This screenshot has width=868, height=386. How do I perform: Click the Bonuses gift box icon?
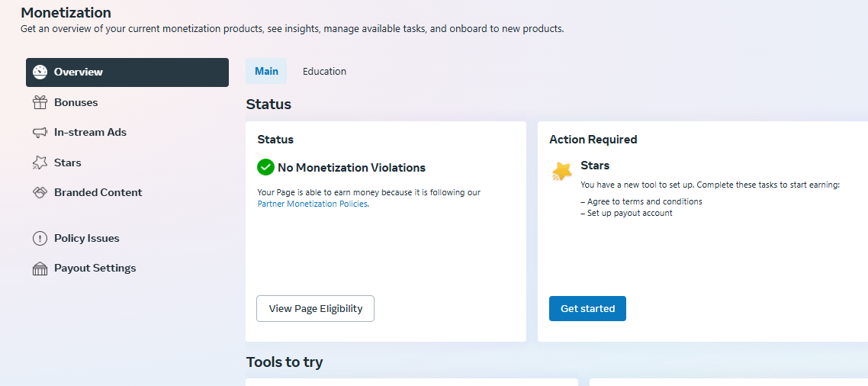(x=40, y=102)
